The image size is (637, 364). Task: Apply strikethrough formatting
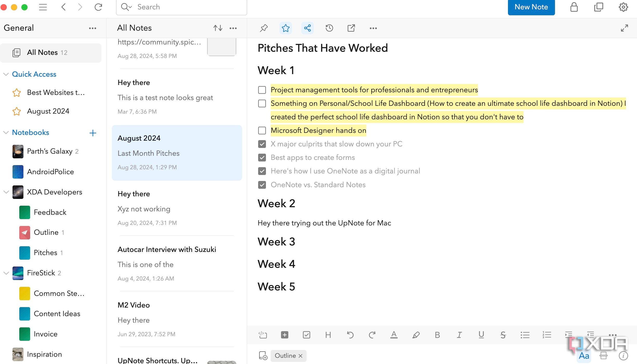(503, 335)
